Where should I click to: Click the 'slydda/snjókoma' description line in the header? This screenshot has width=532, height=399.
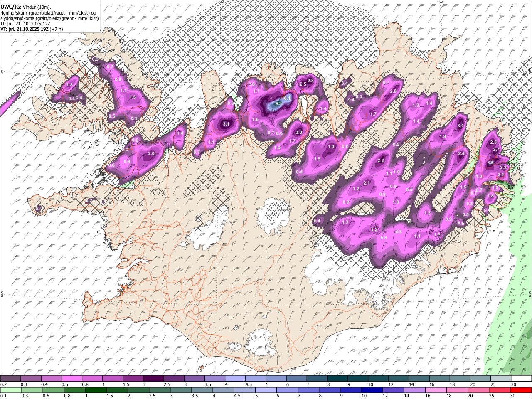point(49,18)
